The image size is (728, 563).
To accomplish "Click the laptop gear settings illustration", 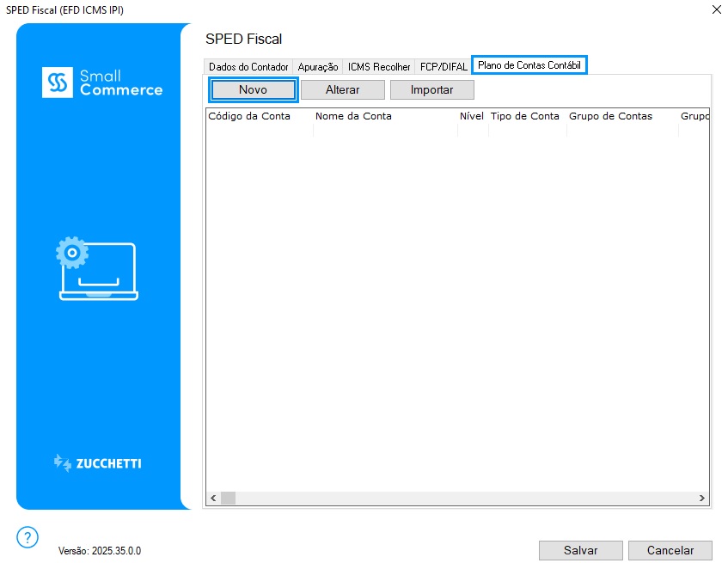I will (x=97, y=269).
